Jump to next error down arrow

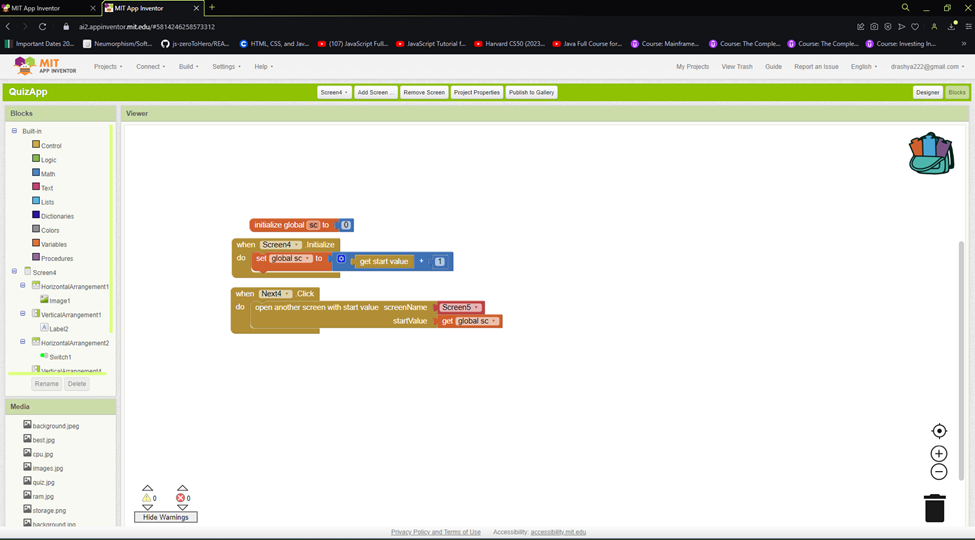click(182, 507)
